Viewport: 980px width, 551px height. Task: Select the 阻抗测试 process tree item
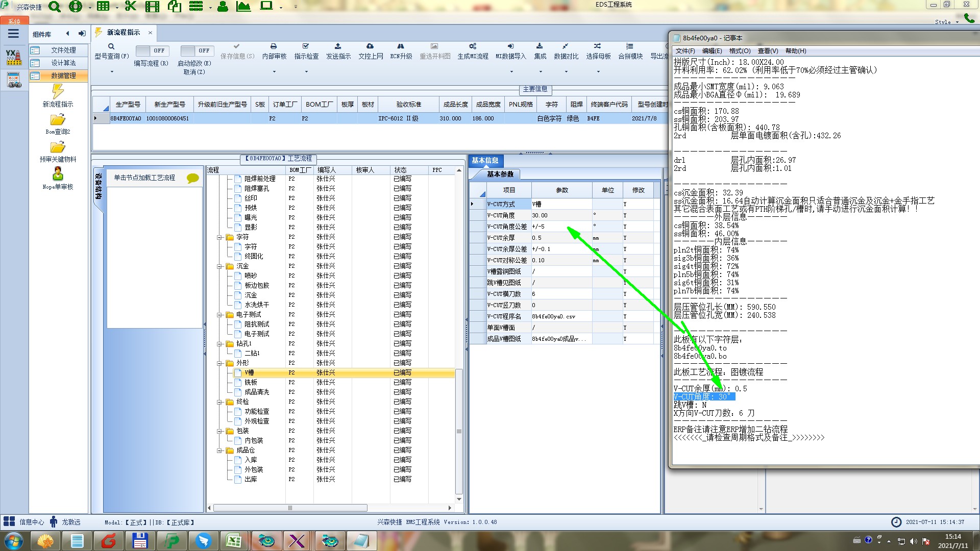click(x=257, y=324)
